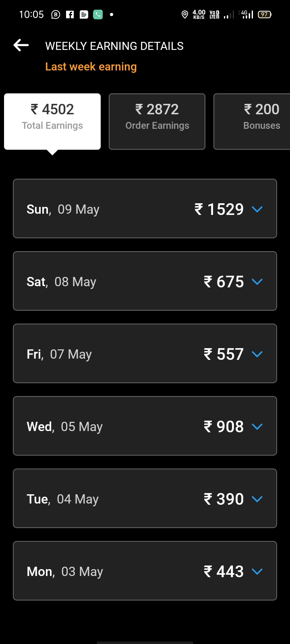
Task: Tap the notes notification icon
Action: pyautogui.click(x=84, y=15)
